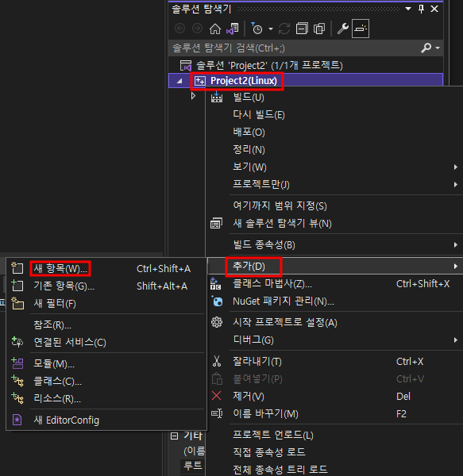463x476 pixels.
Task: Open the 프로젝트만(J) submenu
Action: click(x=334, y=184)
